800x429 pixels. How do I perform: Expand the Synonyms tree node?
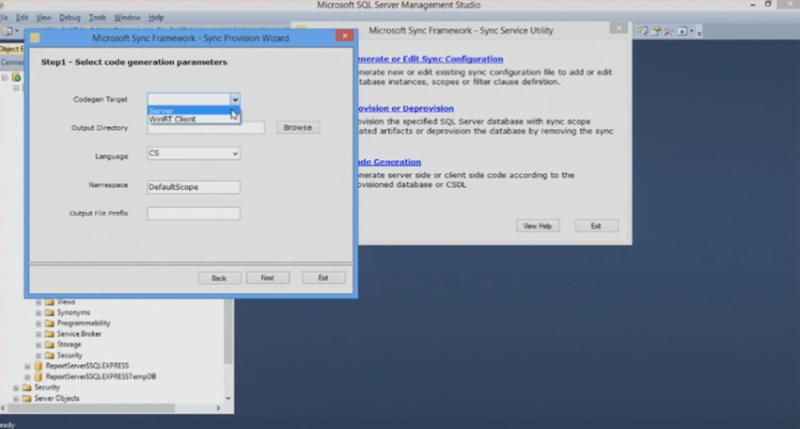[x=39, y=313]
